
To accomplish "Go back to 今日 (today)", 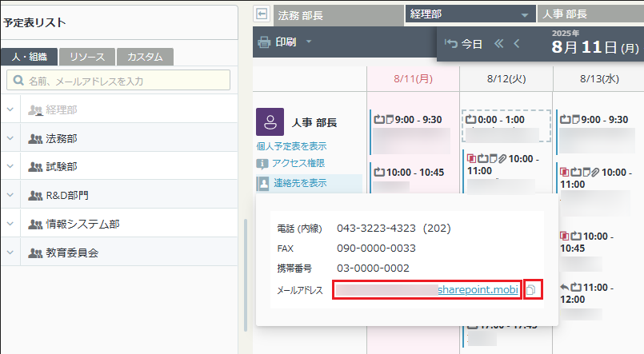I will [463, 44].
